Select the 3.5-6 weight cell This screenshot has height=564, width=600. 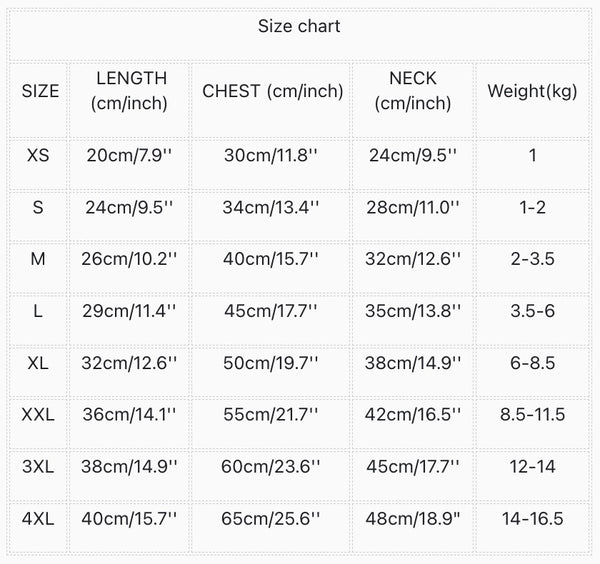tap(532, 311)
